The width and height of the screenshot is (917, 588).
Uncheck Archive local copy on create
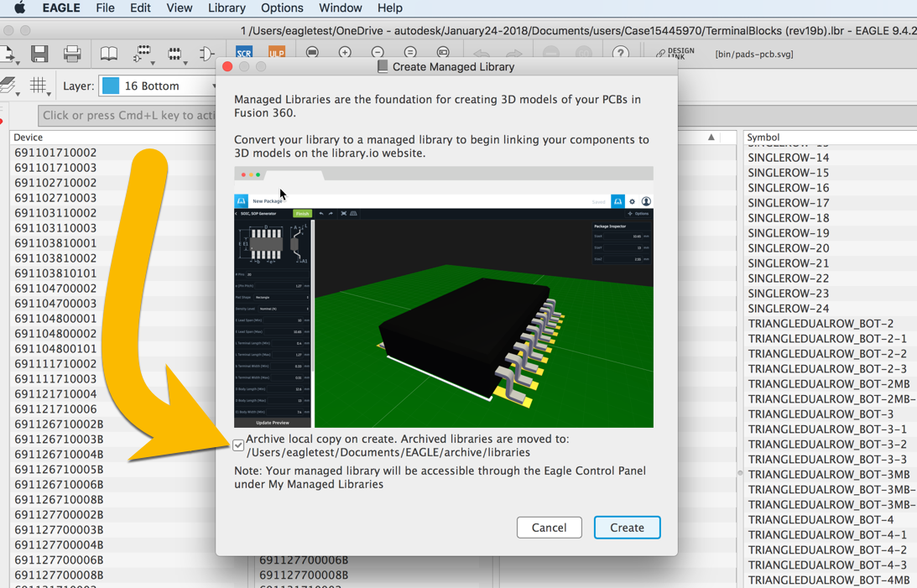coord(238,445)
